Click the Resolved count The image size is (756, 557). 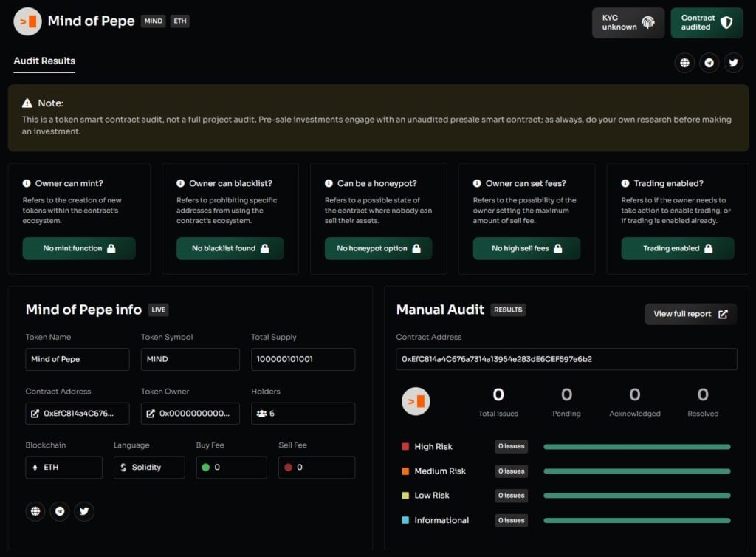click(703, 395)
